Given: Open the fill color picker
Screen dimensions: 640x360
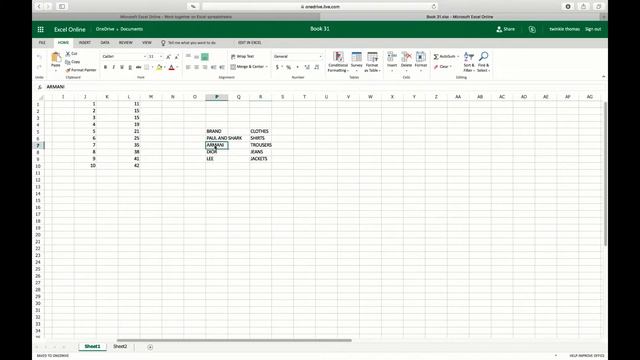Looking at the screenshot, I should [x=159, y=67].
